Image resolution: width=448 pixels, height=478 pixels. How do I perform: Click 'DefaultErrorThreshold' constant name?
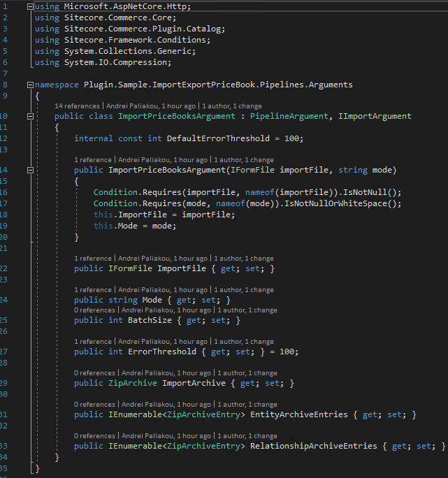218,138
